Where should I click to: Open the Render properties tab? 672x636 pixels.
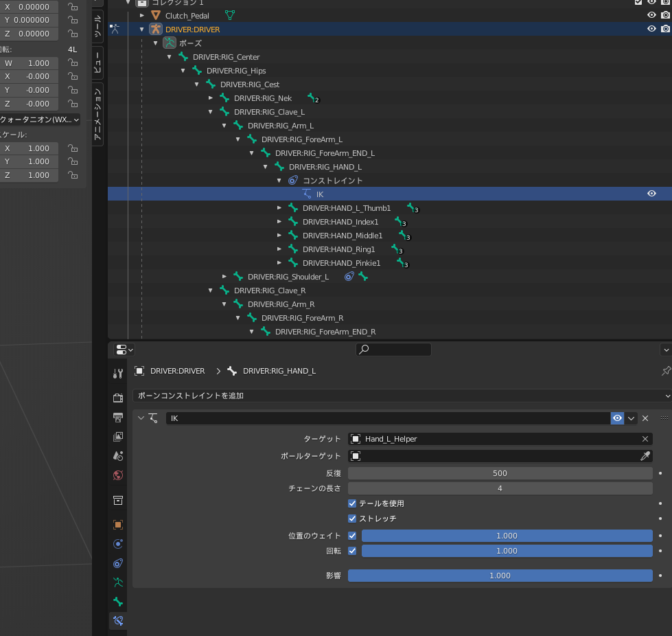pos(118,398)
